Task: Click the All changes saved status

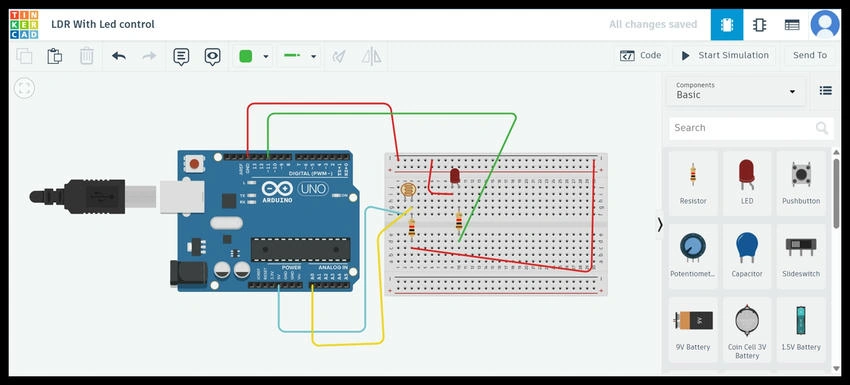Action: tap(653, 24)
